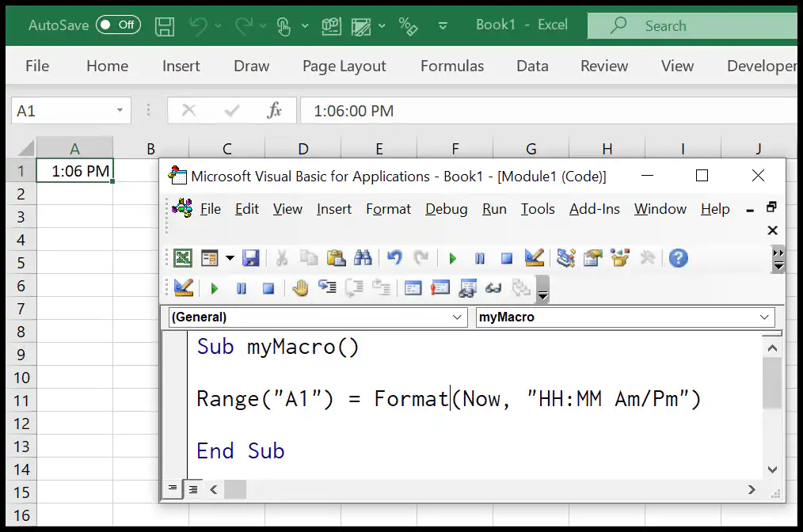Image resolution: width=803 pixels, height=532 pixels.
Task: Click code window scroll up arrow
Action: (x=772, y=348)
